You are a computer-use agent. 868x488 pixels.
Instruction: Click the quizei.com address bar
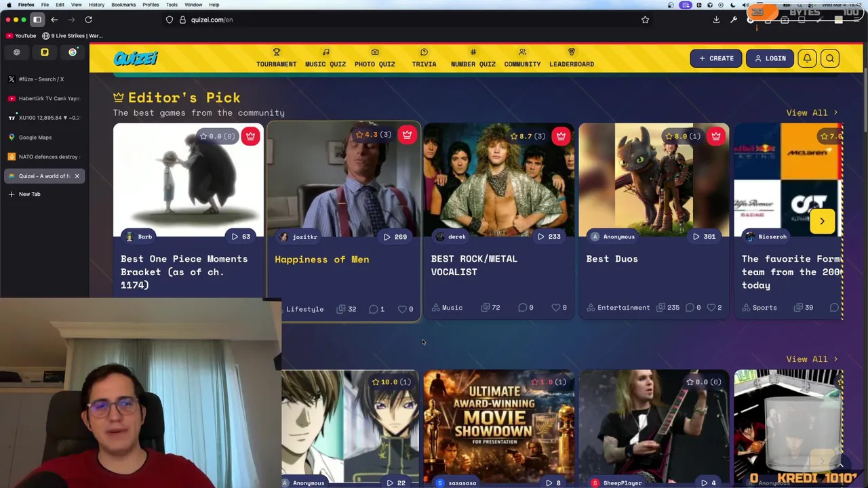tap(407, 20)
